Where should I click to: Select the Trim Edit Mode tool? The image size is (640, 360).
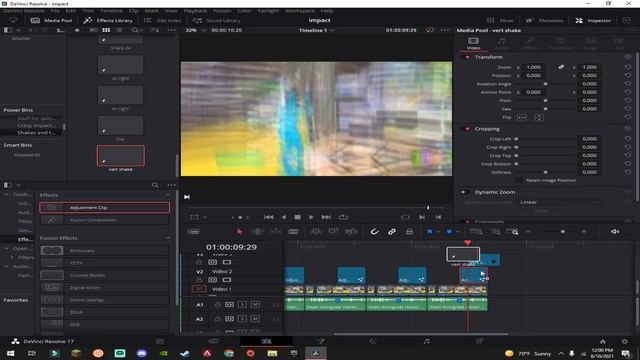tap(258, 231)
